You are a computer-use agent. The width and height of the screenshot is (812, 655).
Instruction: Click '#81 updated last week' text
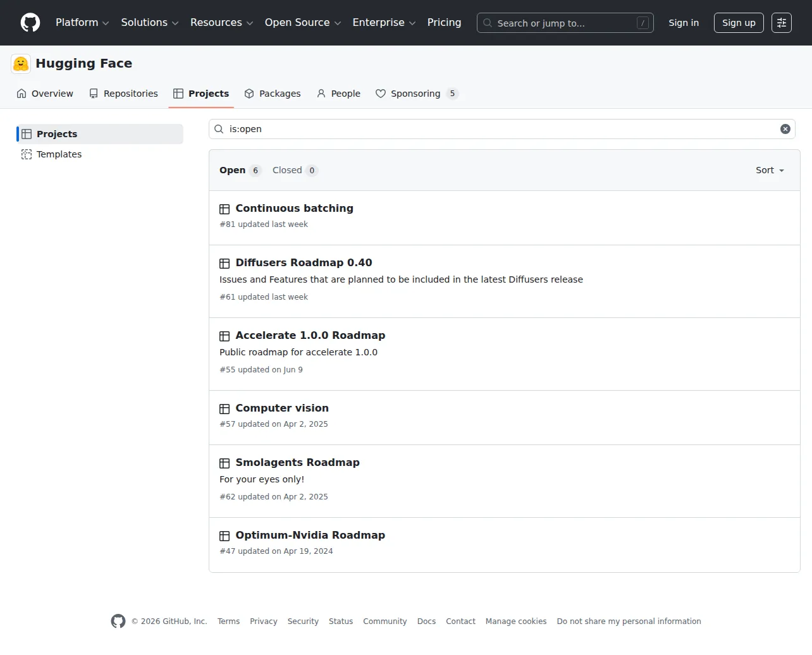(264, 224)
